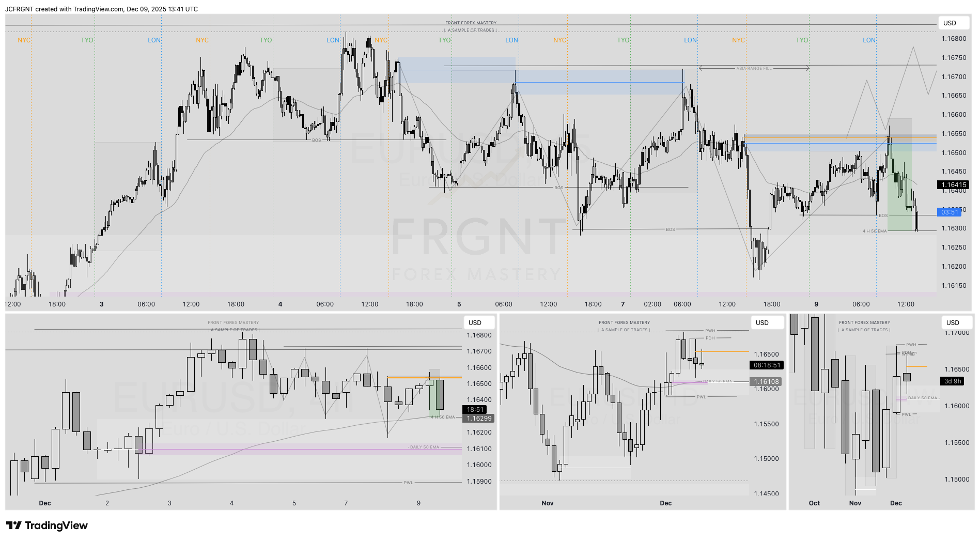Click the black 08:18:51 countdown label
The width and height of the screenshot is (980, 541).
click(x=767, y=365)
